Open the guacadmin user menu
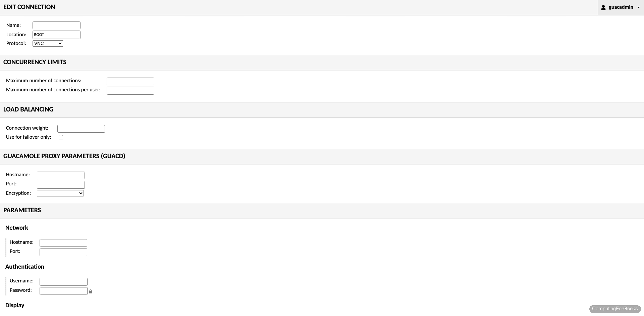 (x=621, y=7)
